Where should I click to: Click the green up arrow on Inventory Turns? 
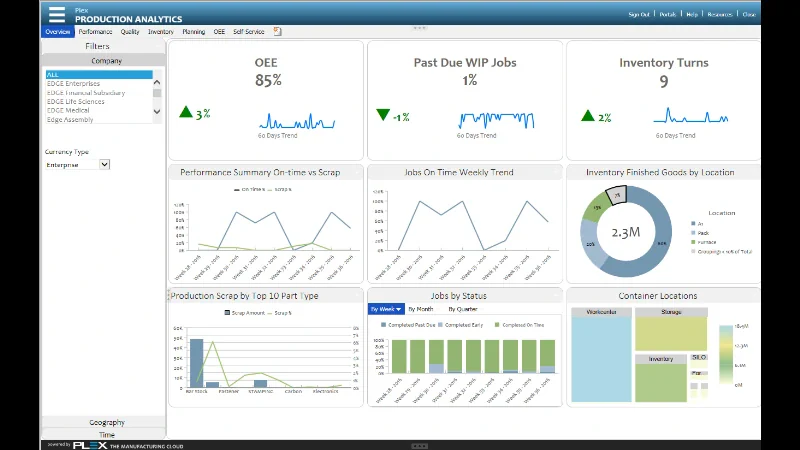(x=588, y=116)
